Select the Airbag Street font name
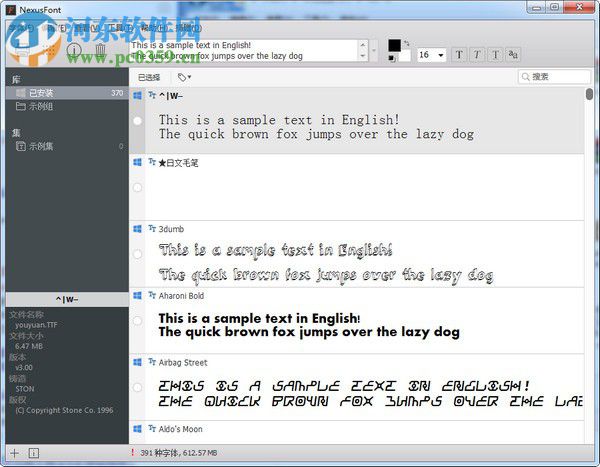Viewport: 600px width, 467px height. click(183, 362)
